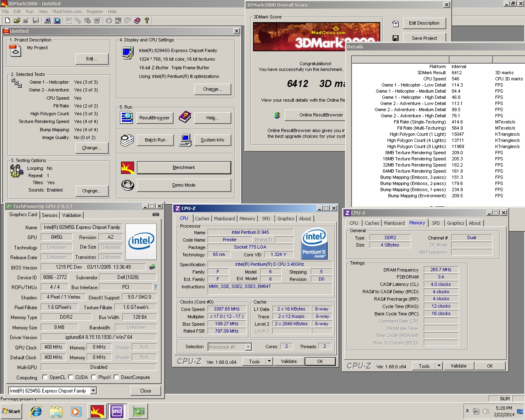
Task: Switch to the Validation tab in GPU-Z
Action: [72, 215]
